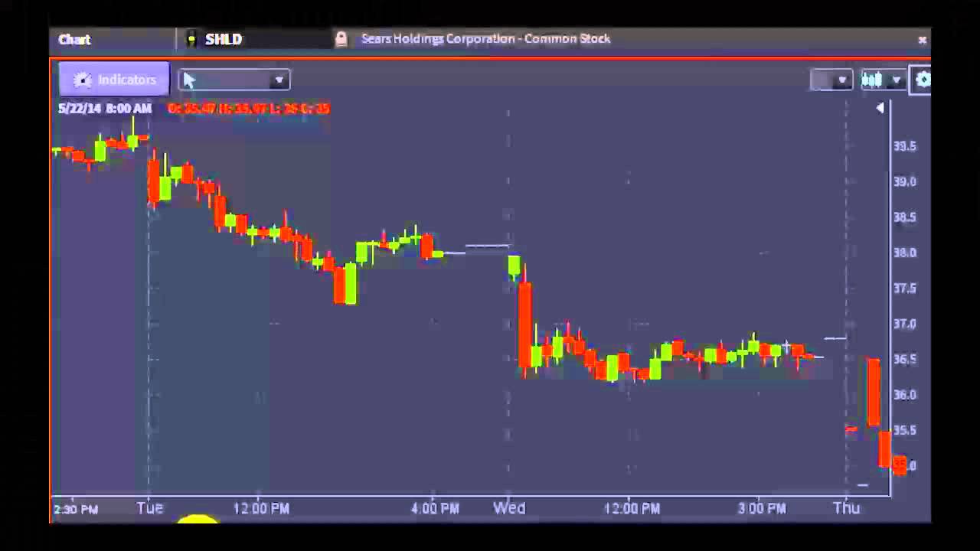Click the 'Wed' label on the time axis
The width and height of the screenshot is (980, 551).
pos(509,508)
